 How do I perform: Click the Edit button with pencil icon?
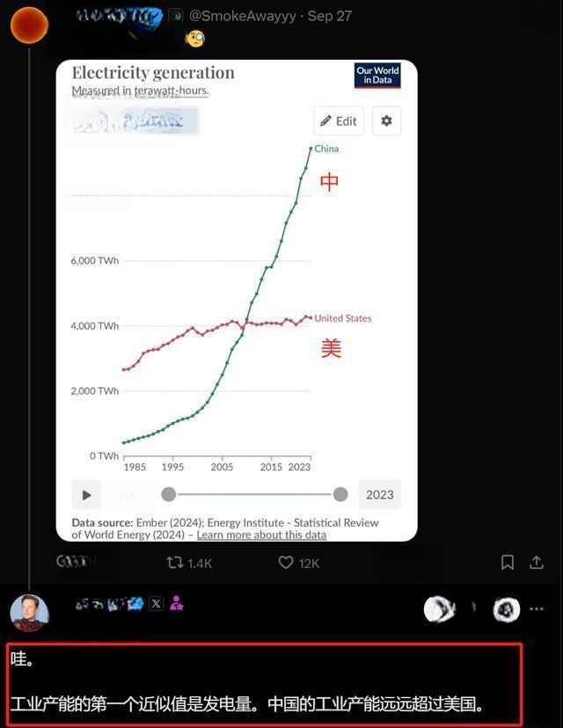pyautogui.click(x=339, y=120)
